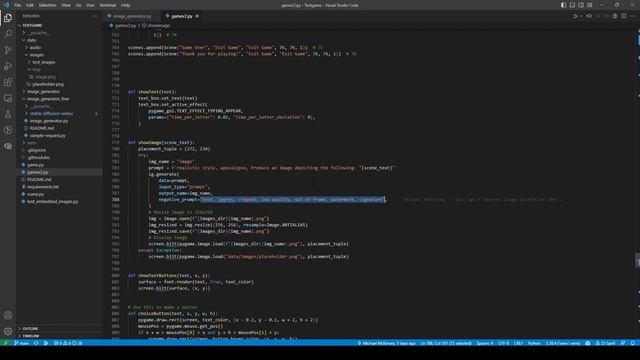
Task: Open image_generator.py in the file tree
Action: tap(49, 121)
